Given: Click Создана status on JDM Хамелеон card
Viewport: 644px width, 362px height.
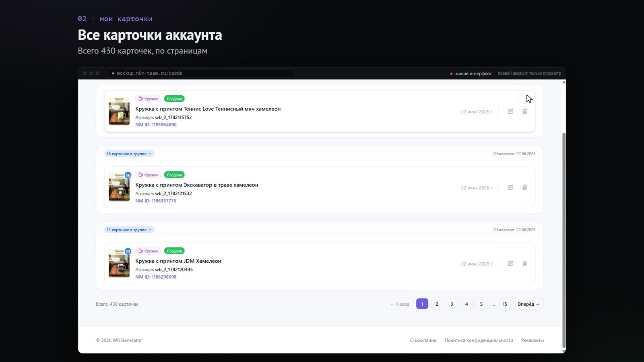Looking at the screenshot, I should click(x=174, y=251).
